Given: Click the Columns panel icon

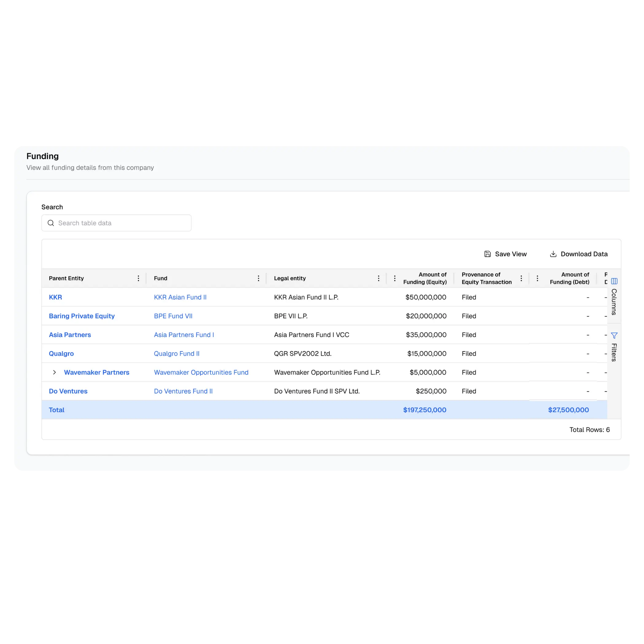Looking at the screenshot, I should [x=614, y=281].
